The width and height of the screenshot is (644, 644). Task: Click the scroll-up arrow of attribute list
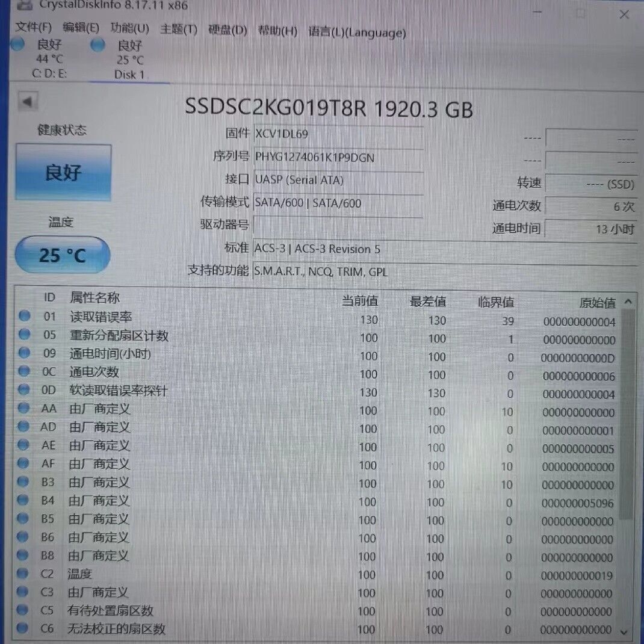(x=628, y=302)
